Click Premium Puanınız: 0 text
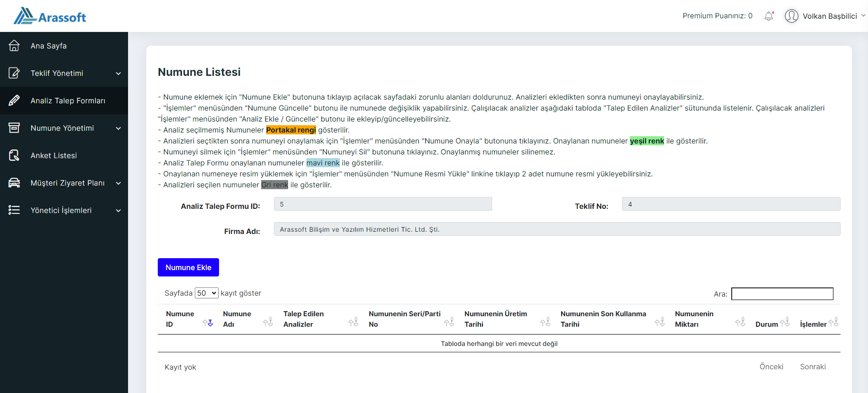Screen dimensions: 868x393 coord(717,16)
